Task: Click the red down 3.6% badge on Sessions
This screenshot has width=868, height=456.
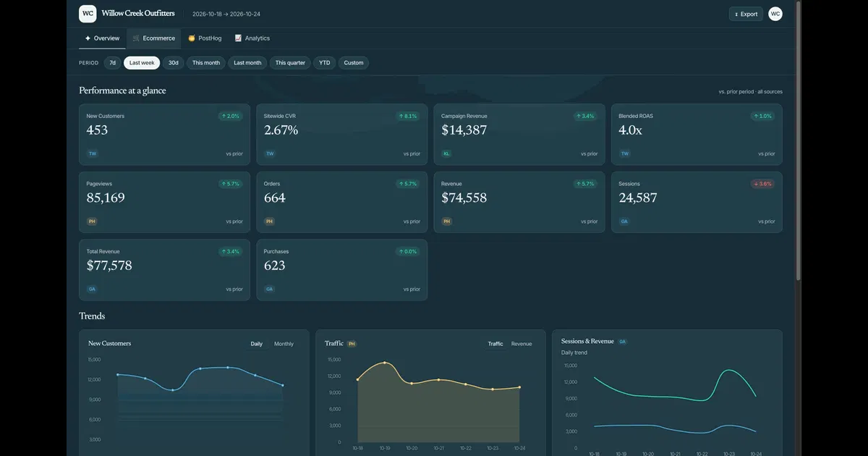Action: (x=762, y=184)
